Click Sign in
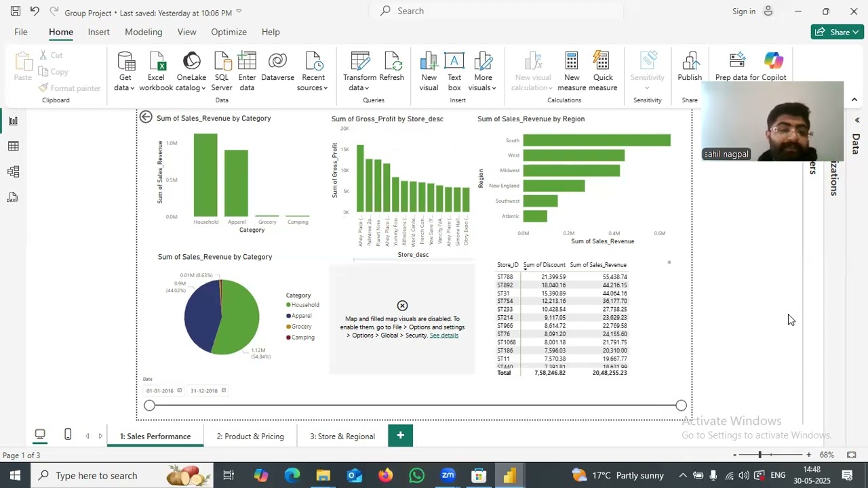868x488 pixels. 744,11
